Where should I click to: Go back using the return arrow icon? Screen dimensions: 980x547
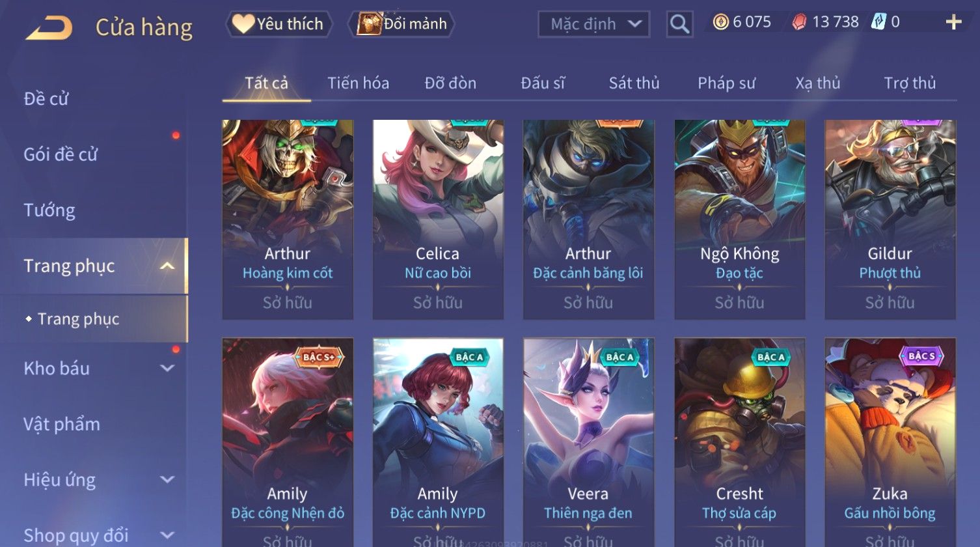(49, 28)
